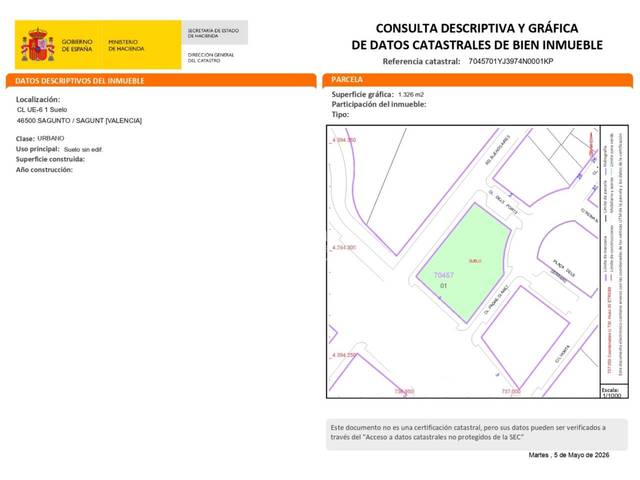Image resolution: width=640 pixels, height=480 pixels.
Task: Click the 'SUELO' label inside the parcel
Action: coord(475,261)
